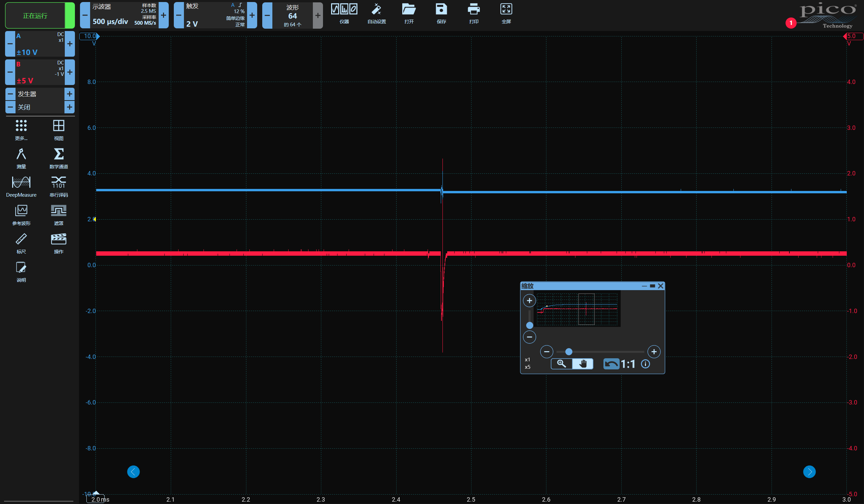Expand the 触发 trigger settings
The image size is (864, 504).
(x=252, y=15)
